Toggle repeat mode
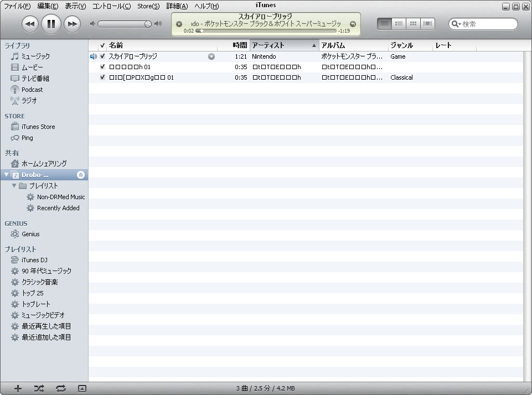Image resolution: width=532 pixels, height=395 pixels. 60,389
